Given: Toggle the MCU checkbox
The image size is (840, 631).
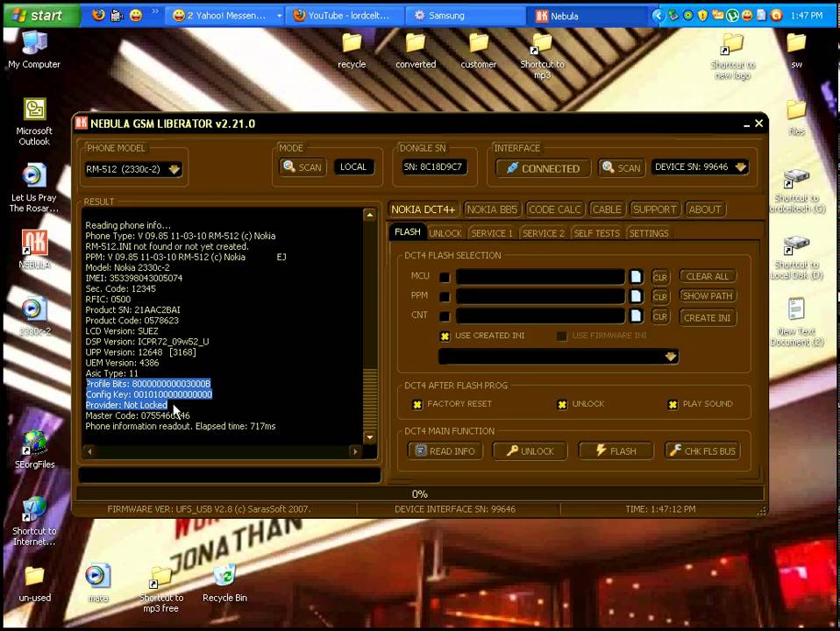Looking at the screenshot, I should pos(444,277).
